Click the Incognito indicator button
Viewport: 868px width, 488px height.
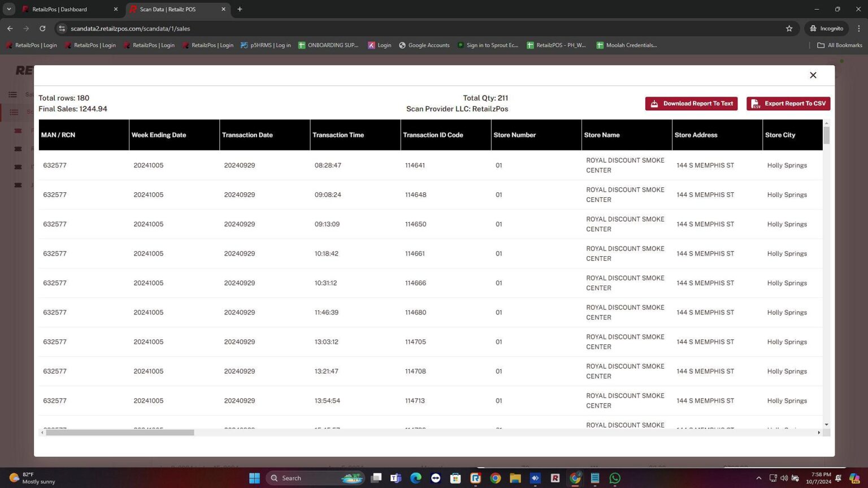click(826, 28)
